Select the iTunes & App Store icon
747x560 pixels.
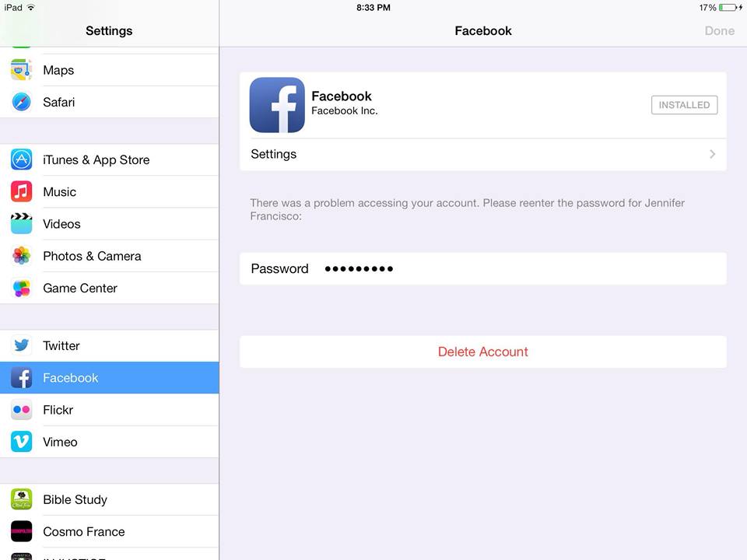22,159
